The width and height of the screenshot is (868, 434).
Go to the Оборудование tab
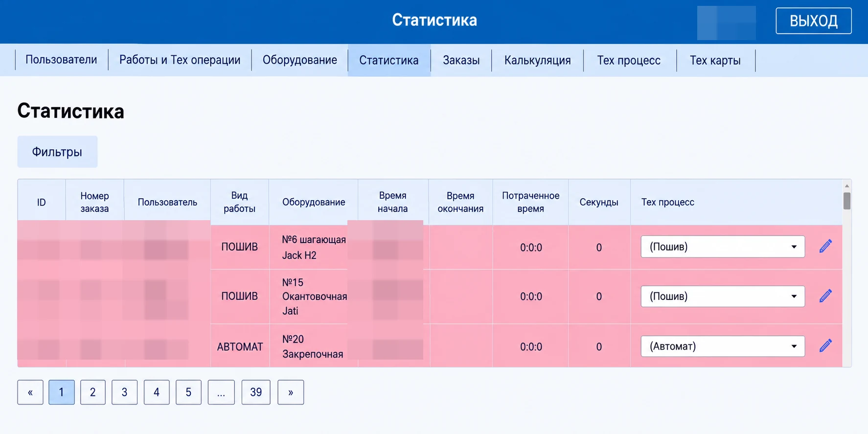pos(299,60)
